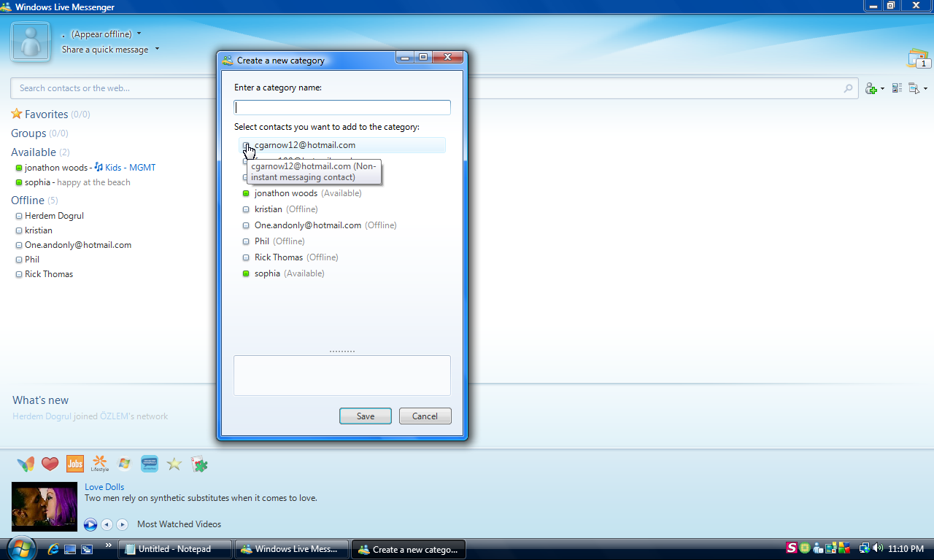Click the orange Jobs icon

(x=74, y=464)
